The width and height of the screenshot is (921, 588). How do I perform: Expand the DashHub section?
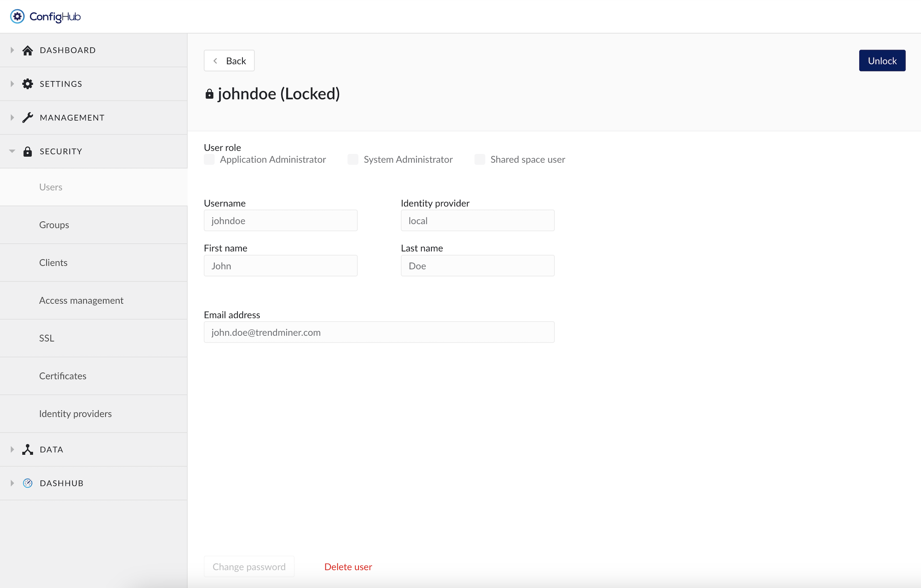coord(12,483)
